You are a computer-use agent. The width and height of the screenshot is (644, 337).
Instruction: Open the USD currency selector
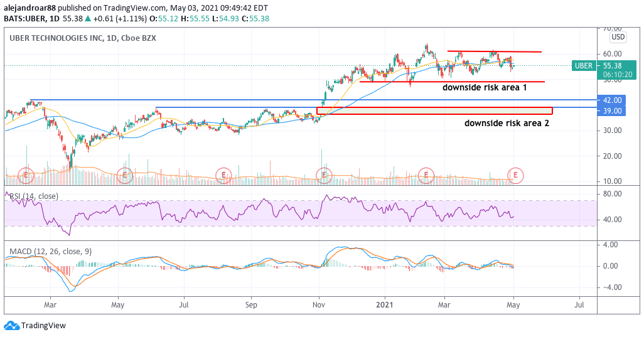[618, 37]
